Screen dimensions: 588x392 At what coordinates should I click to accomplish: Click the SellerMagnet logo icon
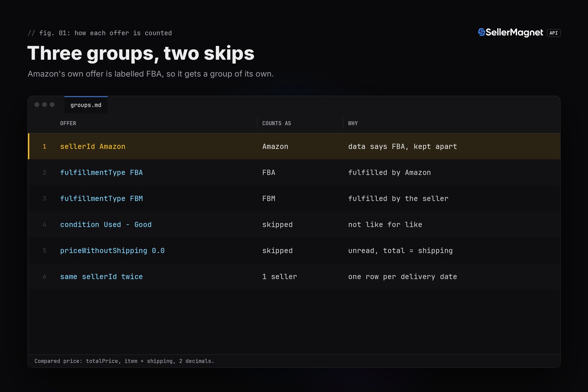coord(482,33)
